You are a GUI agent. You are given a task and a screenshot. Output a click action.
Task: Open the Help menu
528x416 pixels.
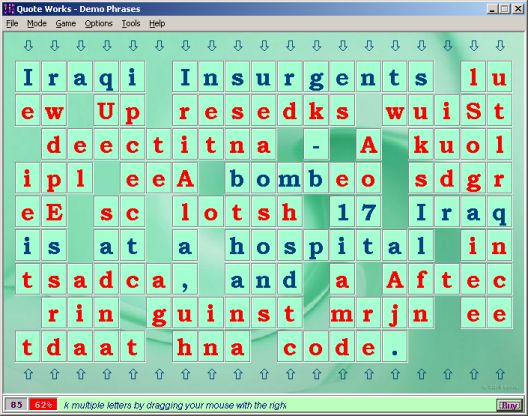click(x=157, y=24)
